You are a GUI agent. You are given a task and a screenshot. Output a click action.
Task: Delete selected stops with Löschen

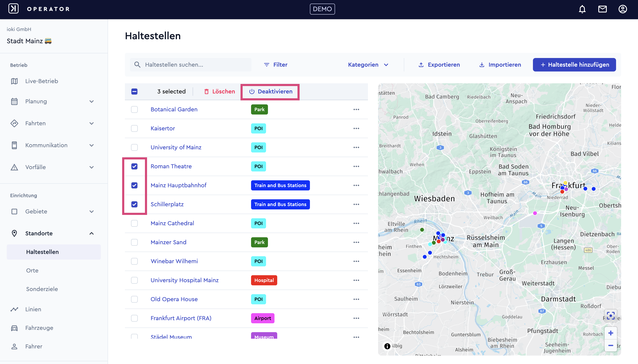tap(220, 92)
